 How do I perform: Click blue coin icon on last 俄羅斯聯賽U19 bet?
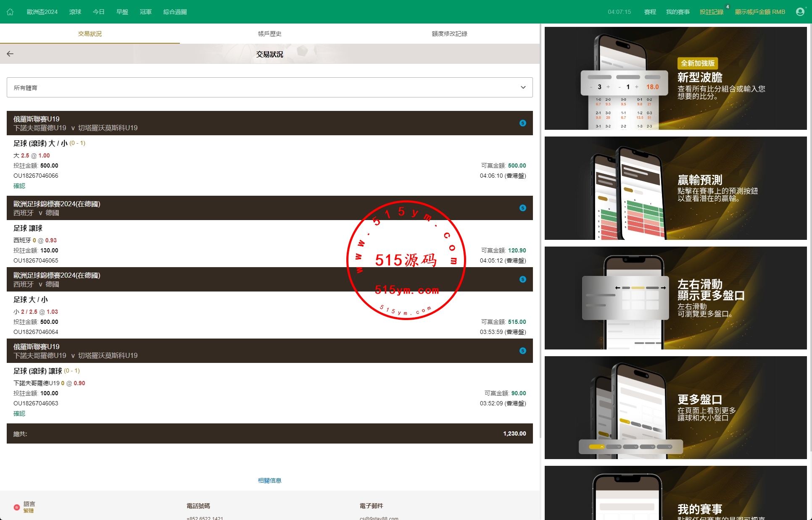pos(522,351)
